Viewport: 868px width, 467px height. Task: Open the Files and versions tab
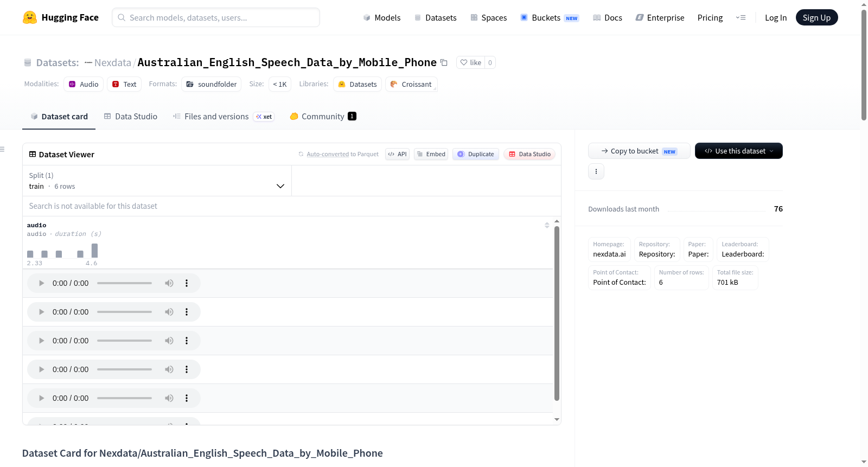(x=224, y=116)
